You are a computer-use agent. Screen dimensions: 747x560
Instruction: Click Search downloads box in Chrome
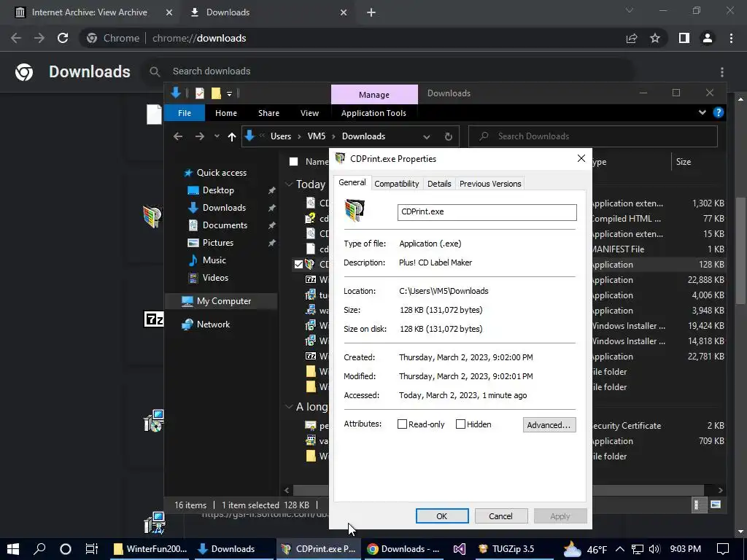click(x=388, y=71)
